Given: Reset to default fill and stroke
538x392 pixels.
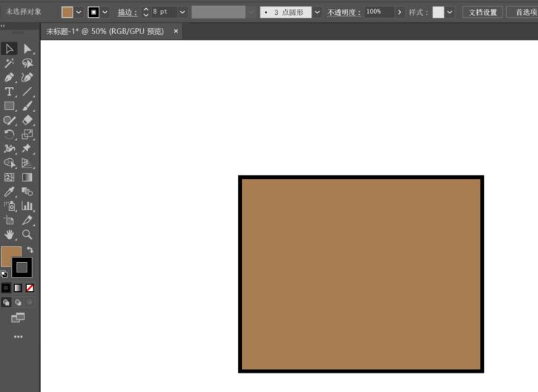Looking at the screenshot, I should [4, 274].
